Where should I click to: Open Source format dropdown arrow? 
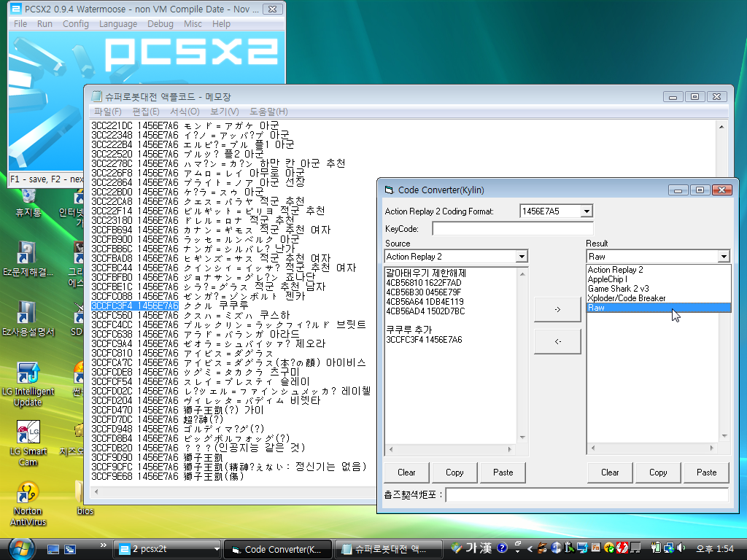point(522,257)
